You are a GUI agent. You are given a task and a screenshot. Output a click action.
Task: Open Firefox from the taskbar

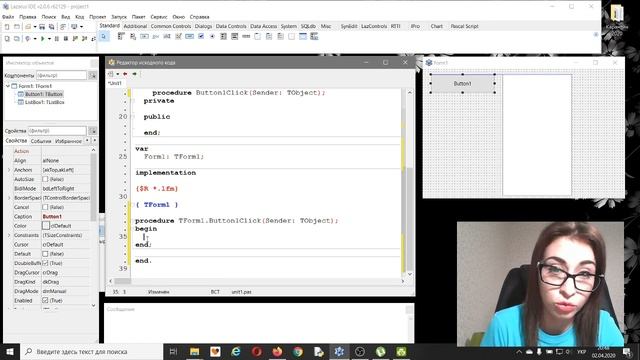coord(277,351)
